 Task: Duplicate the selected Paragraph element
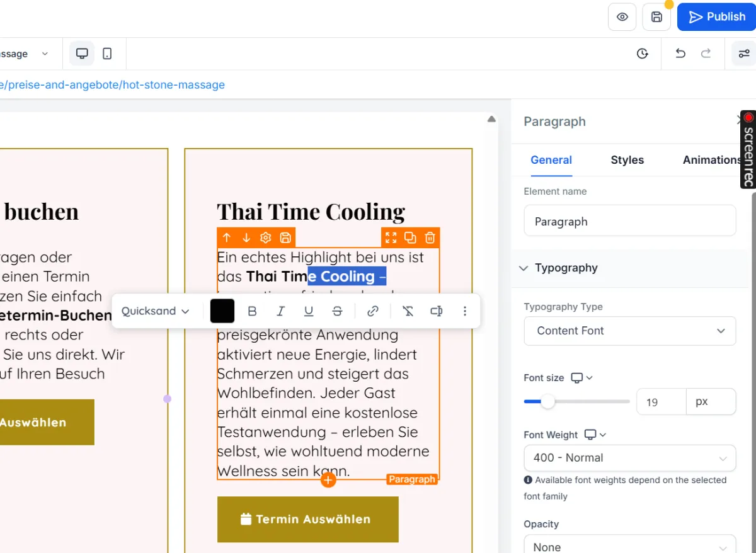(410, 237)
